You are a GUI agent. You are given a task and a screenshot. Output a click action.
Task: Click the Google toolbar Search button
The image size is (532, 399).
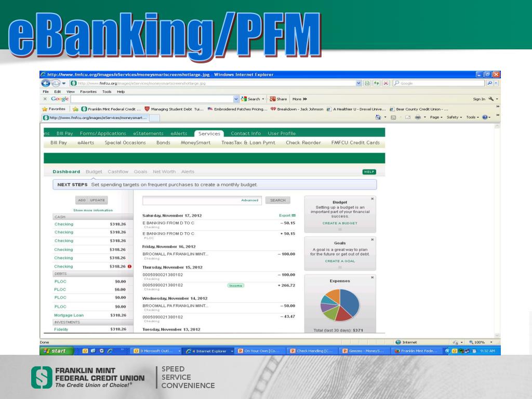click(252, 99)
